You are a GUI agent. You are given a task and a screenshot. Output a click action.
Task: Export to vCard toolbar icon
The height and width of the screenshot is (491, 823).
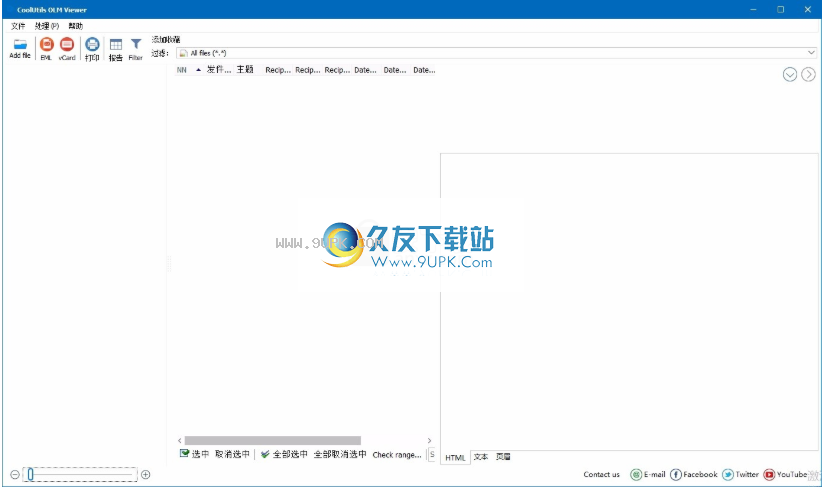tap(67, 44)
